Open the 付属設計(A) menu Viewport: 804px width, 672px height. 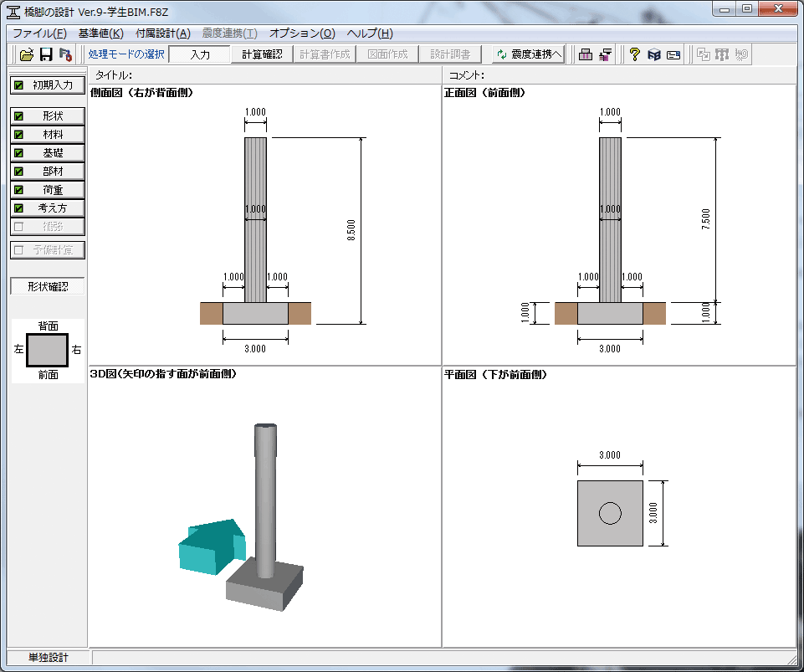click(x=162, y=33)
